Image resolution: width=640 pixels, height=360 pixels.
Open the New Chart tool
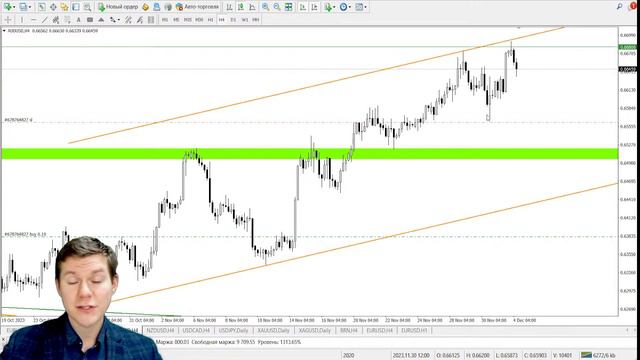7,7
